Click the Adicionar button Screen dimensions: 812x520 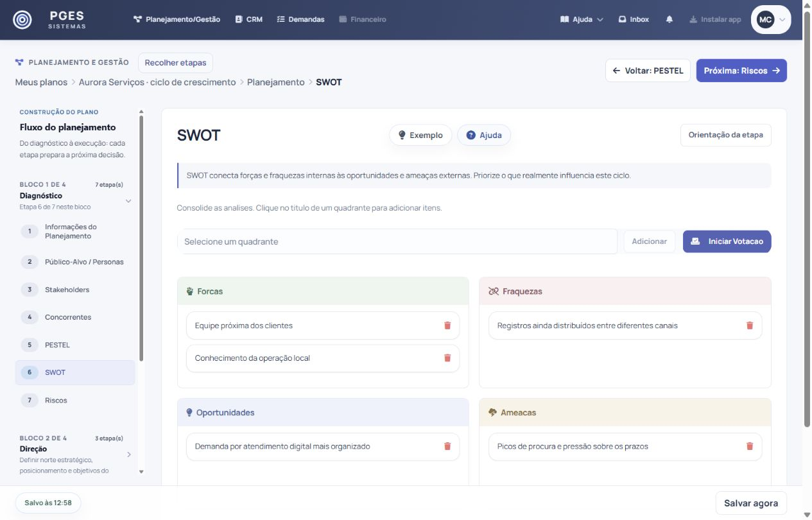(650, 241)
